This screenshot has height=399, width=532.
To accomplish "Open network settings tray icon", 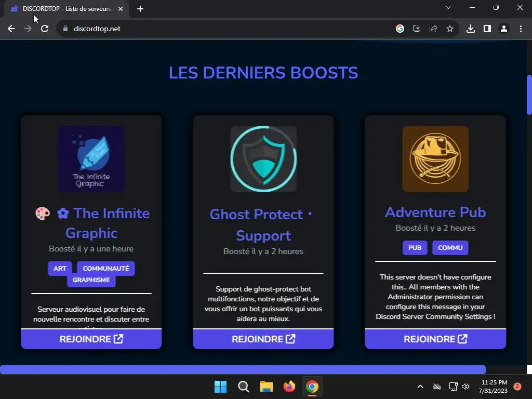I will click(453, 387).
